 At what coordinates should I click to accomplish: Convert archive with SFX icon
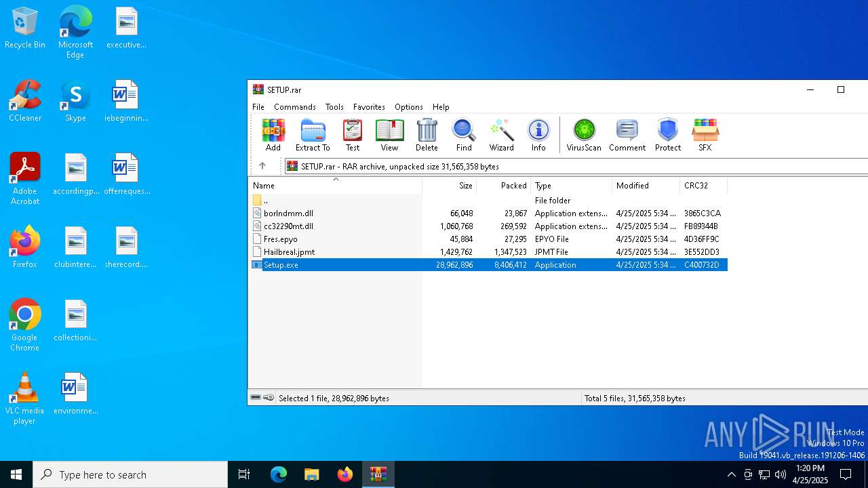point(705,135)
